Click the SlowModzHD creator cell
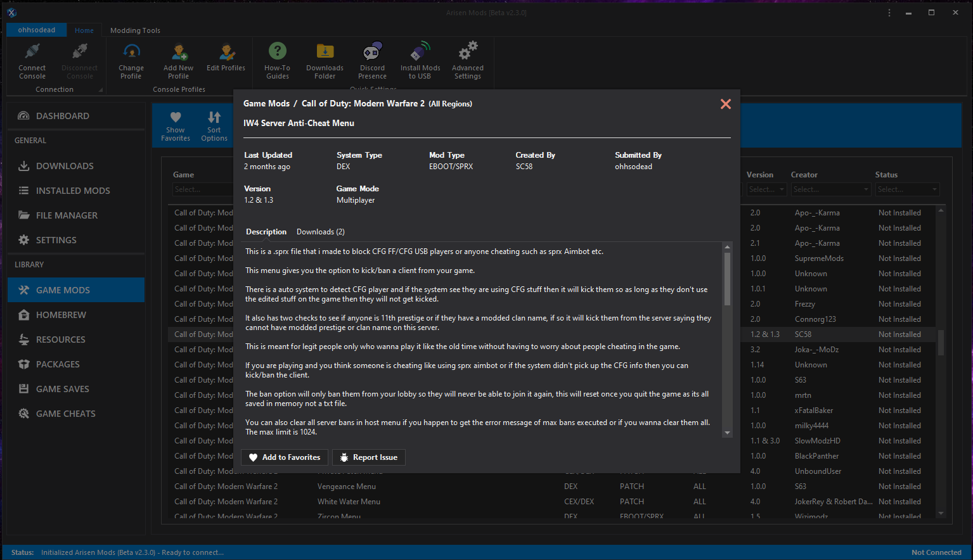Image resolution: width=973 pixels, height=560 pixels. click(818, 441)
